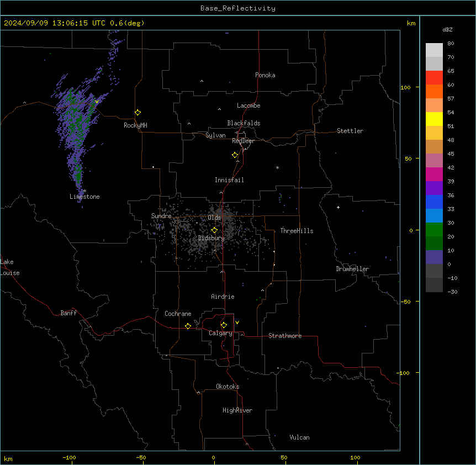
Task: Click the Base_Reflectivity title text
Action: tap(238, 8)
